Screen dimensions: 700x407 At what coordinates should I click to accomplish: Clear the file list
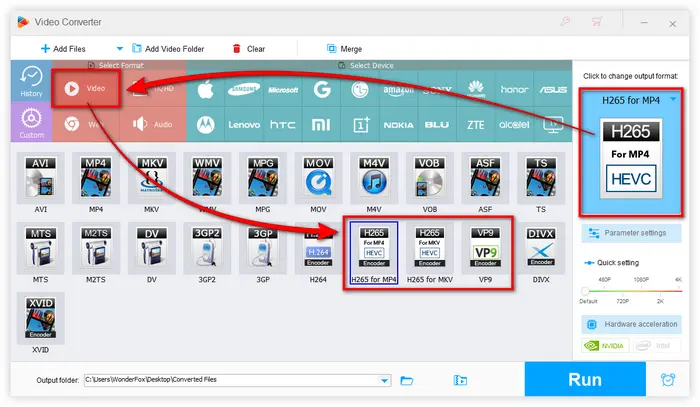(249, 49)
